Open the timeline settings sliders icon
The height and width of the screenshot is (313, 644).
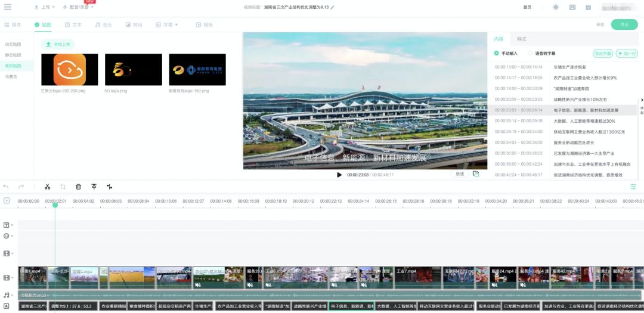tap(633, 187)
